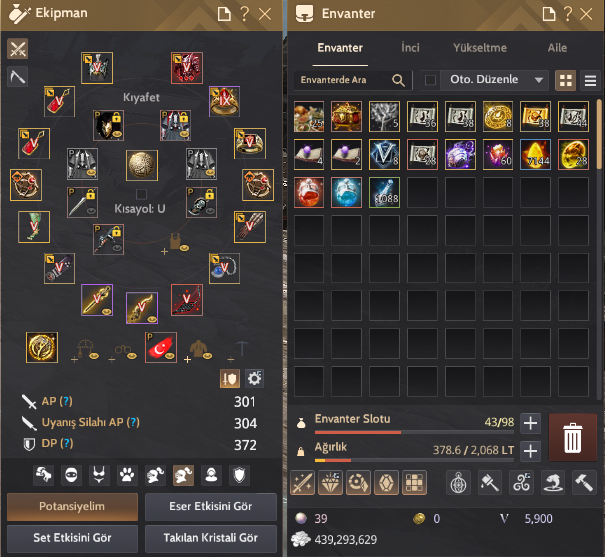605x557 pixels.
Task: Expand weight limit with the plus button
Action: point(531,451)
